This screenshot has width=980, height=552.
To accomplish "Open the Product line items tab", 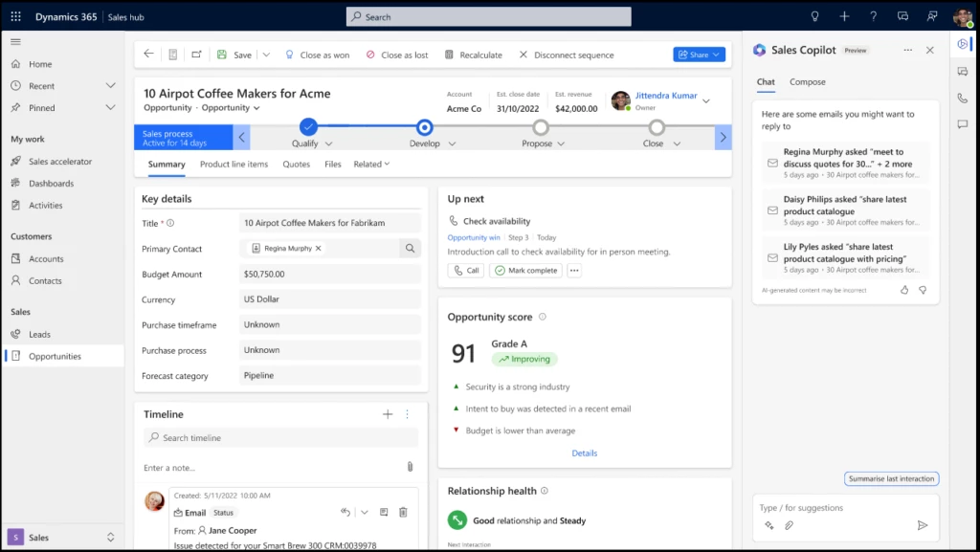I will [x=233, y=164].
